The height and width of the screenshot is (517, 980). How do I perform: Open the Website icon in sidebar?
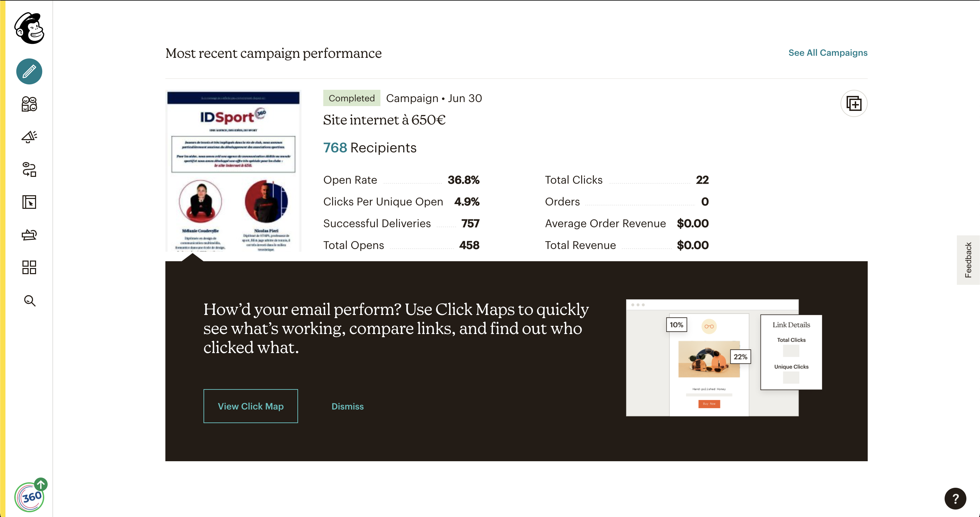29,202
